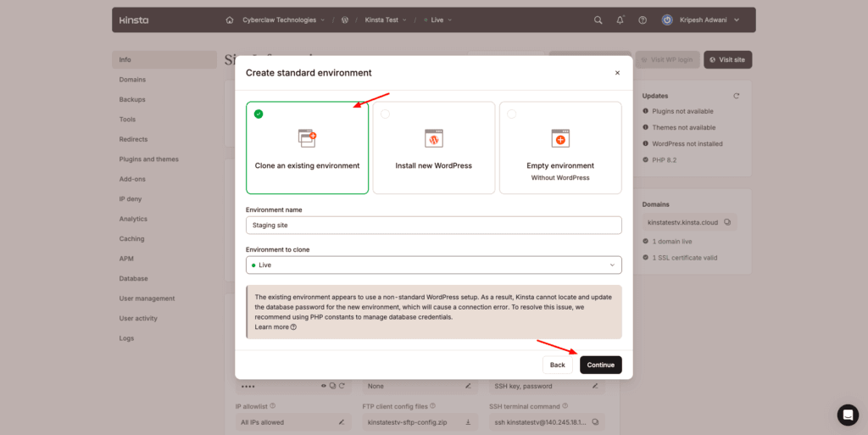This screenshot has width=868, height=435.
Task: Click the Visit WP login button
Action: 667,59
